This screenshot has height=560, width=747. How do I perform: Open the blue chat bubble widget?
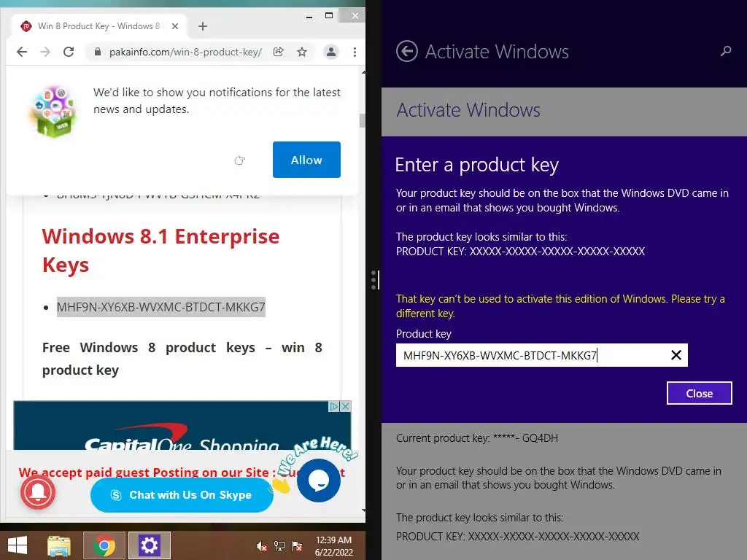pyautogui.click(x=318, y=481)
